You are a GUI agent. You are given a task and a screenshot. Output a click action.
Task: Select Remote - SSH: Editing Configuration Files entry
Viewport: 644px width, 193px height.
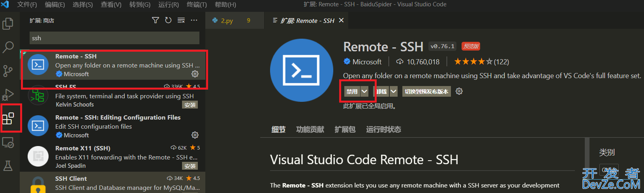113,126
